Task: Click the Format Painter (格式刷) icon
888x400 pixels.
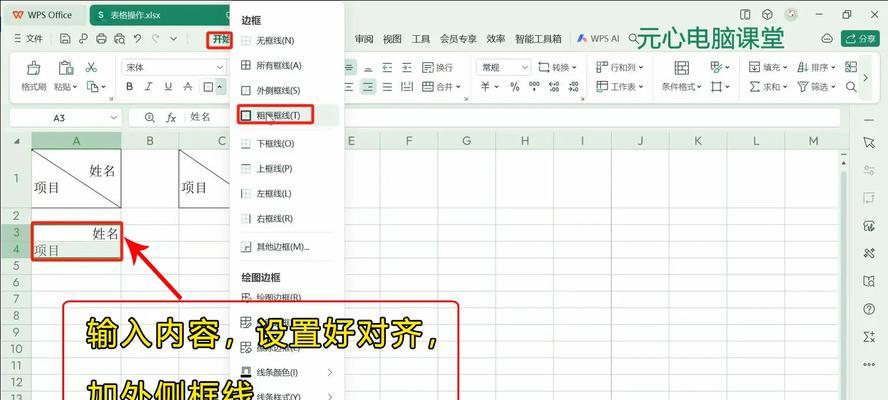Action: pyautogui.click(x=33, y=68)
